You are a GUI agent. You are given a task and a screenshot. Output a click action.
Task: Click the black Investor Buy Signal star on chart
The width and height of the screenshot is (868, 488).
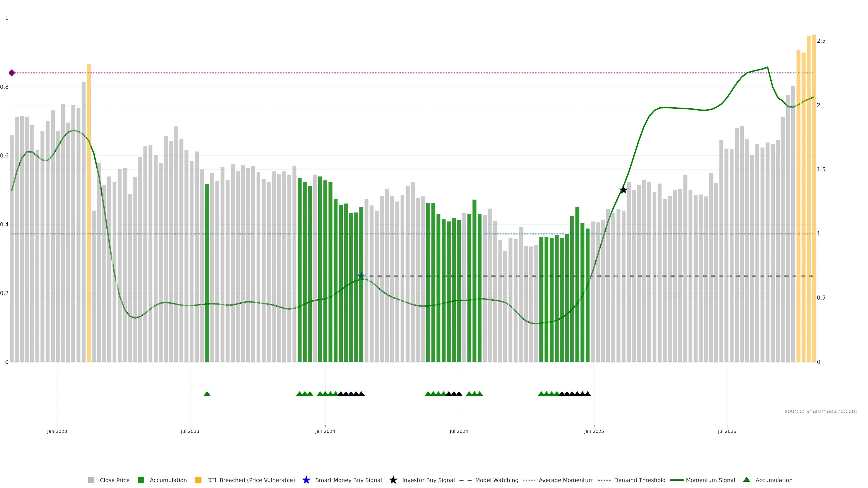tap(623, 190)
